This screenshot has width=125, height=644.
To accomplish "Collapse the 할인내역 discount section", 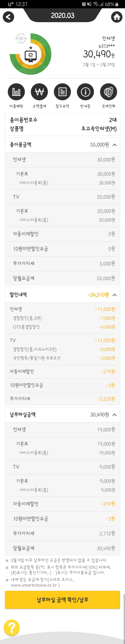I will click(115, 295).
